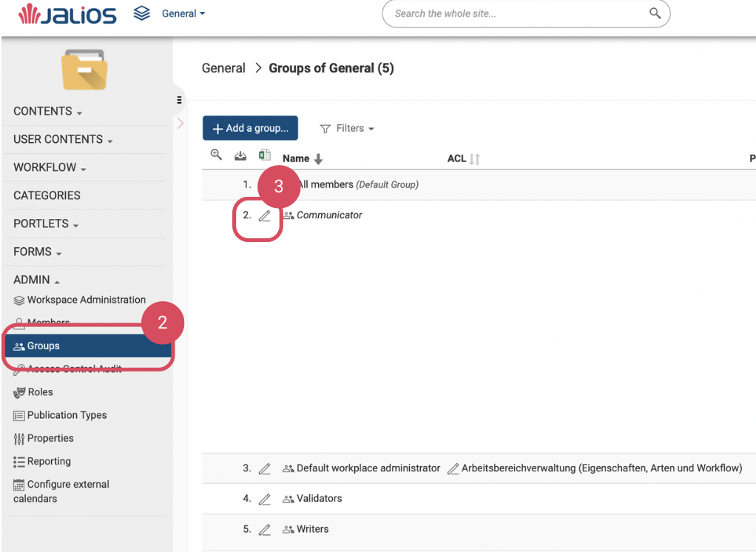This screenshot has height=552, width=756.
Task: Click the edit pencil for Communicator group
Action: [265, 216]
